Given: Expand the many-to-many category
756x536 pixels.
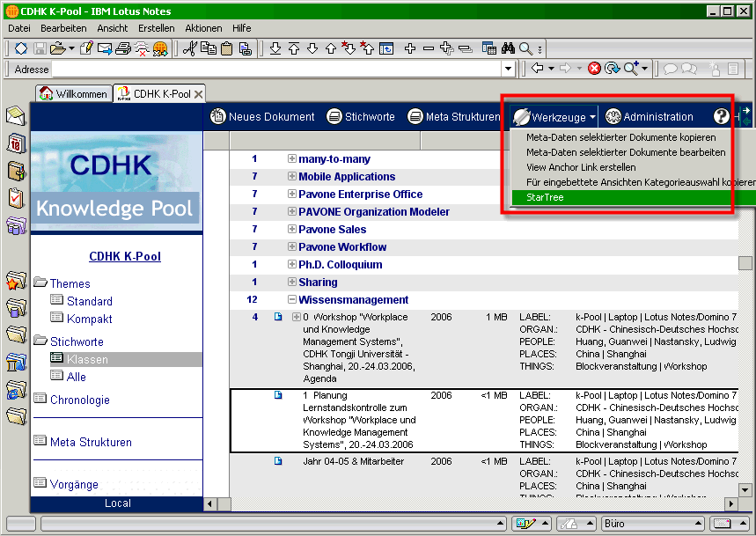Looking at the screenshot, I should pyautogui.click(x=291, y=158).
